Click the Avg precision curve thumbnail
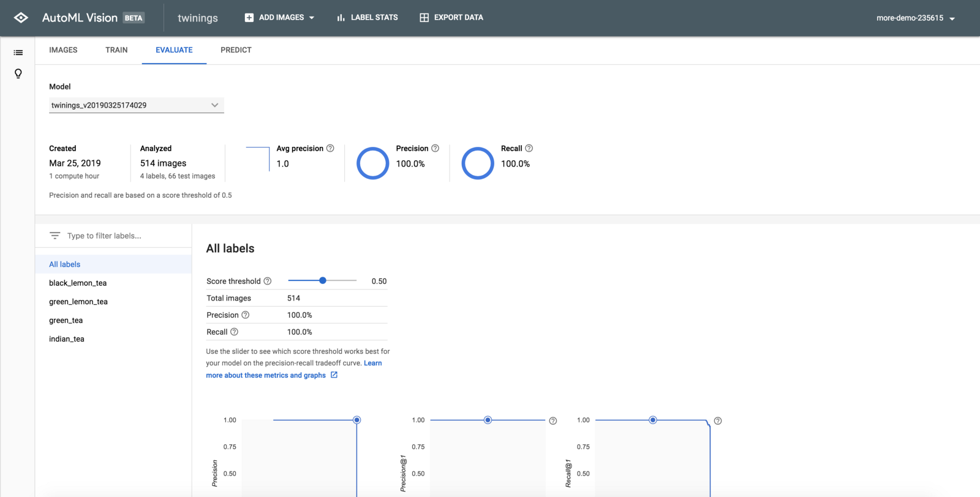This screenshot has width=980, height=497. pyautogui.click(x=257, y=159)
